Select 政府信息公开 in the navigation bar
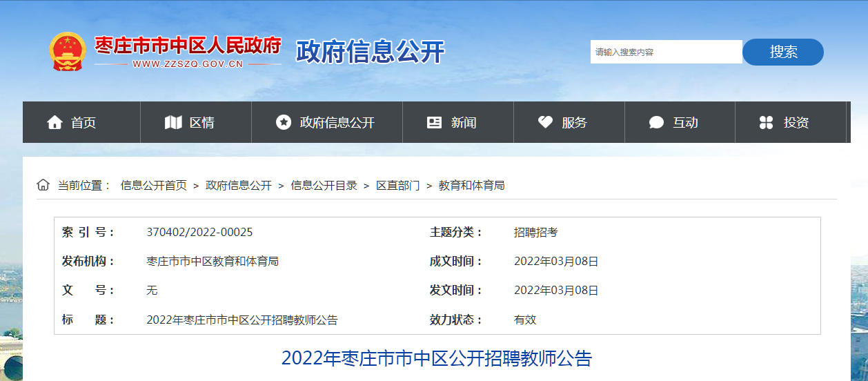 337,123
